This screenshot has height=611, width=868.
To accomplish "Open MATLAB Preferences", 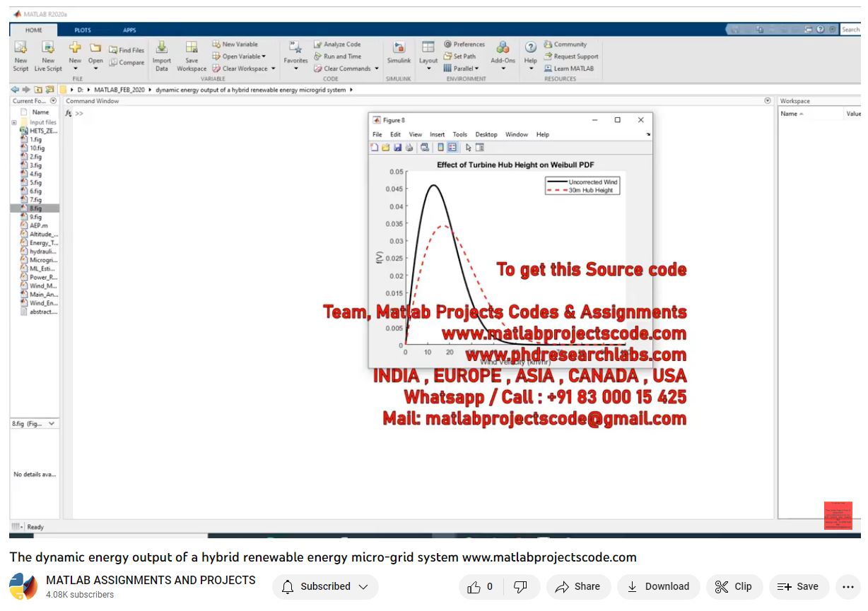I will 464,44.
